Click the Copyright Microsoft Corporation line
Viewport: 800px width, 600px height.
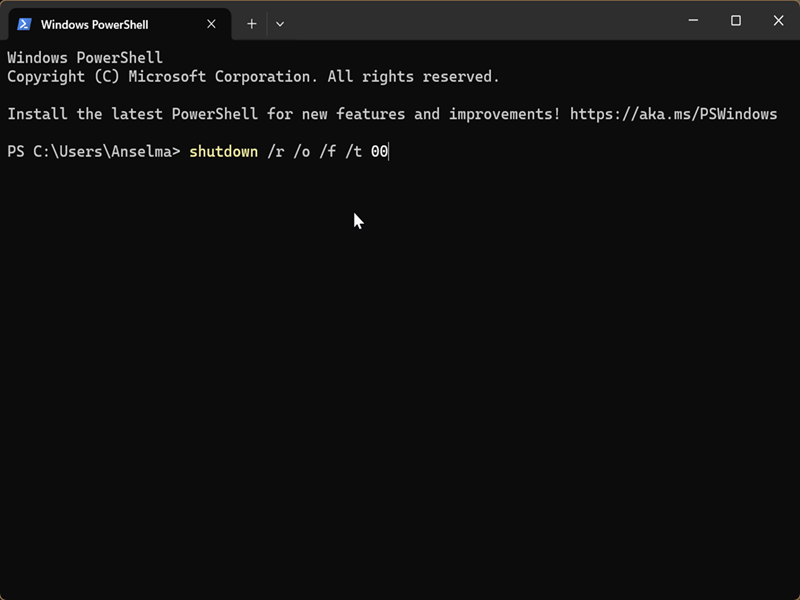click(x=252, y=77)
